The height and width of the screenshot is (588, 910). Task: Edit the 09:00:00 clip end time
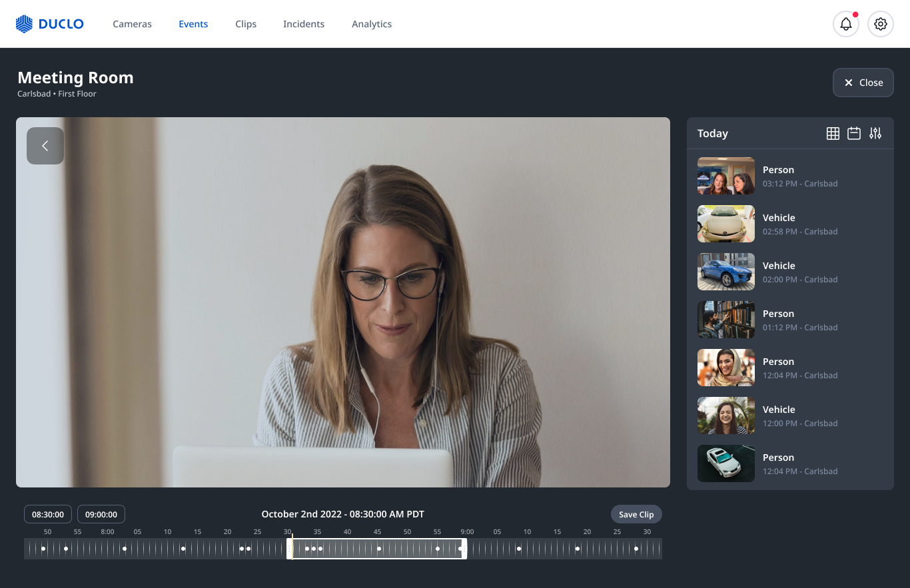click(x=101, y=514)
